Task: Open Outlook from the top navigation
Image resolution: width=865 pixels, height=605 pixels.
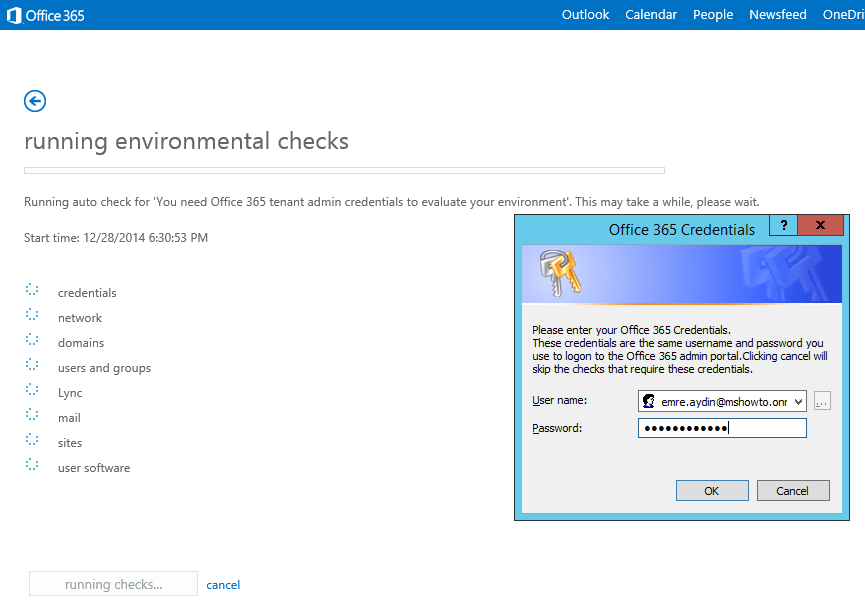Action: 585,15
